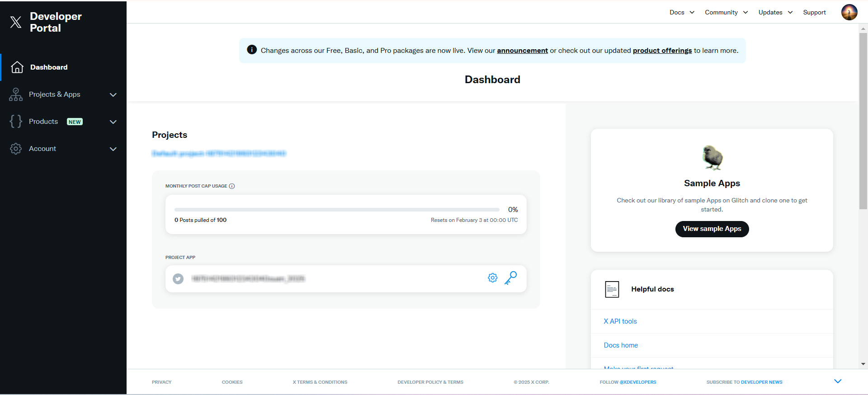
Task: Open keys and tokens key icon
Action: pos(511,278)
